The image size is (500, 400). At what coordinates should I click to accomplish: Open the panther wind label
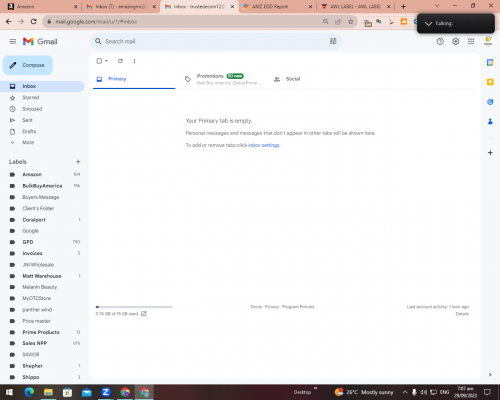[37, 310]
